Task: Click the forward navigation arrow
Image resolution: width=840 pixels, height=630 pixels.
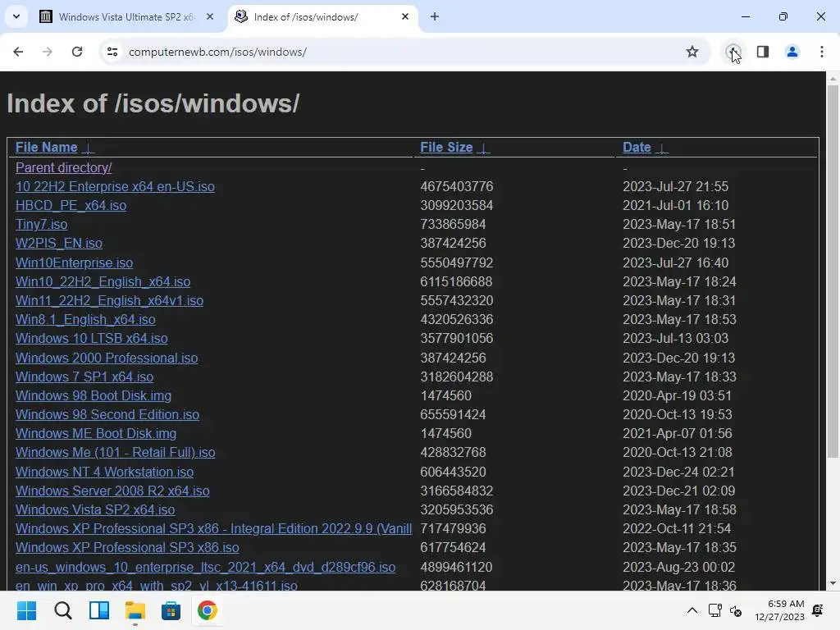Action: [48, 52]
